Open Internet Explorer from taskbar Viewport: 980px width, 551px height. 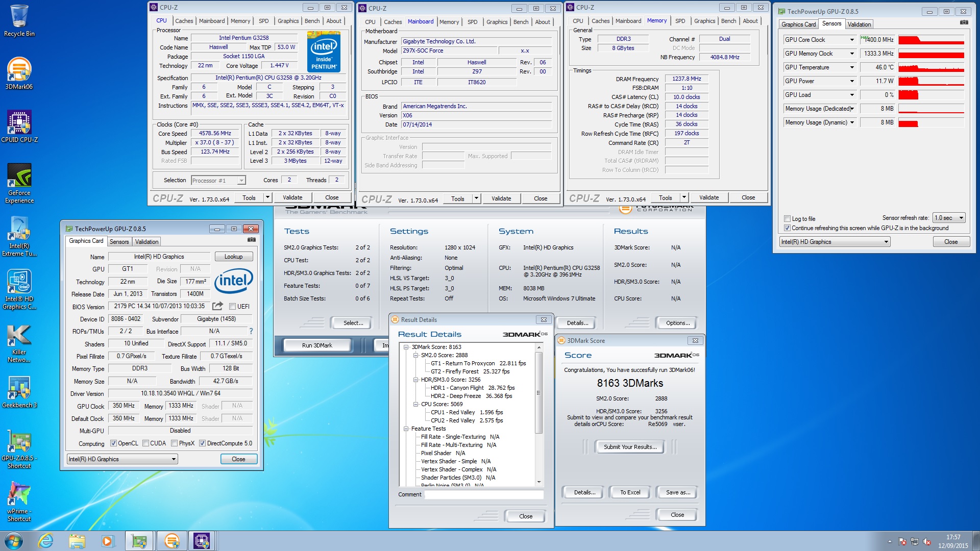pos(46,541)
